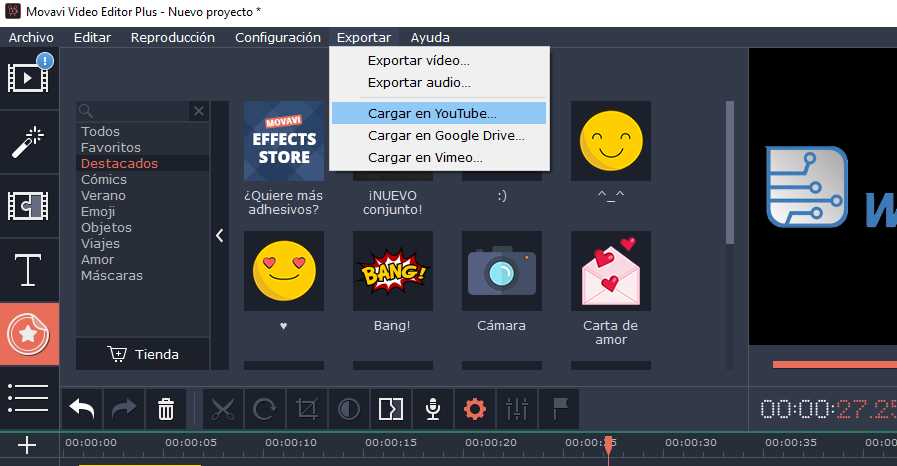Collapse the category panel arrow
The image size is (897, 466).
[x=220, y=236]
